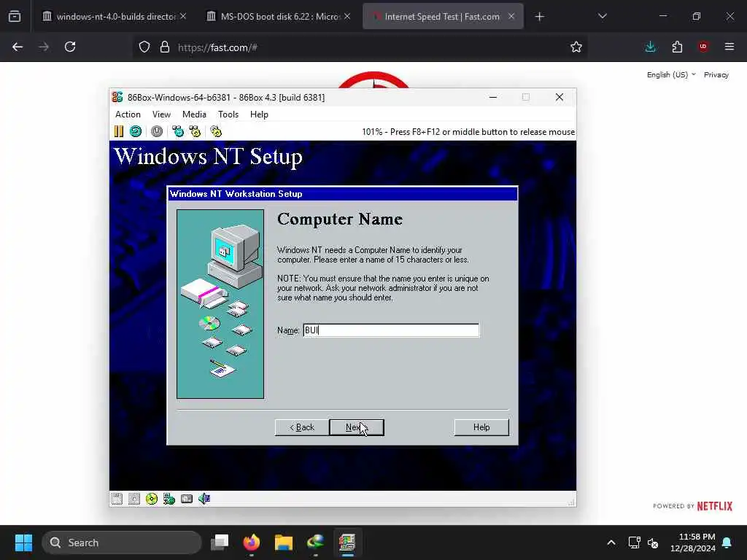Send Ctrl+Alt+Esc via toolbar icon
Image resolution: width=747 pixels, height=560 pixels.
[x=195, y=131]
